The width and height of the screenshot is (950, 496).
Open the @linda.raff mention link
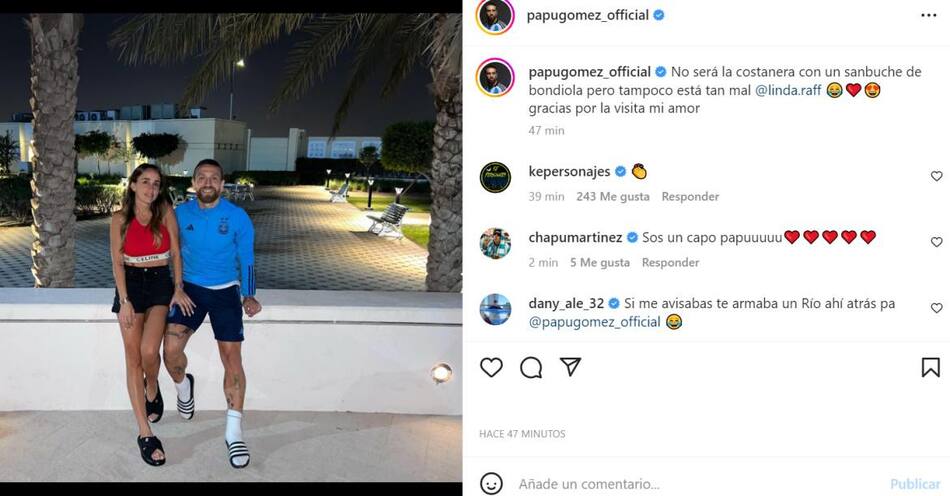(788, 90)
